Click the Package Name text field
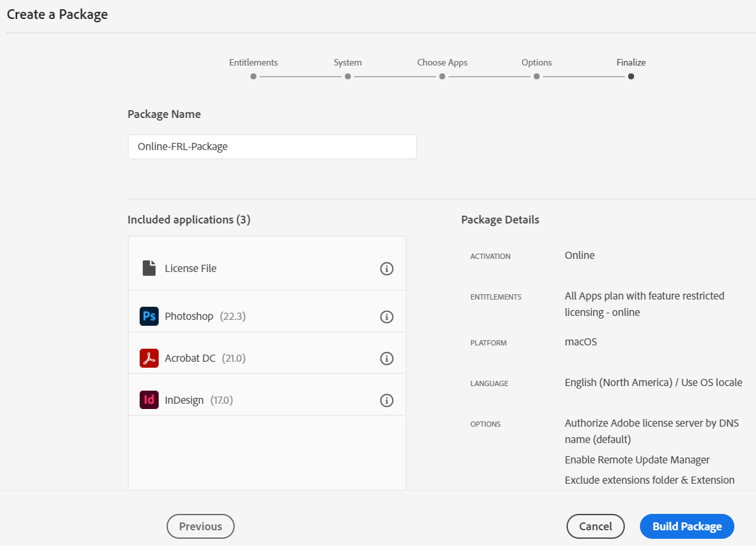The image size is (756, 546). (272, 147)
